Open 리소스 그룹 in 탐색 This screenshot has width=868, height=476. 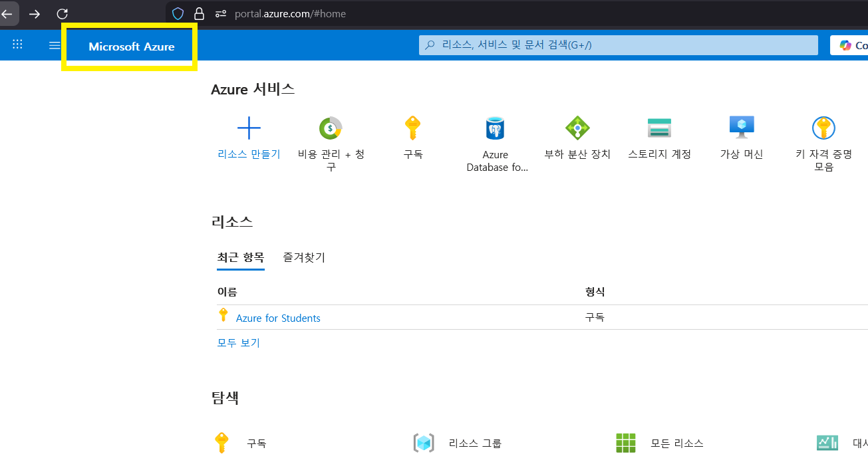(475, 443)
